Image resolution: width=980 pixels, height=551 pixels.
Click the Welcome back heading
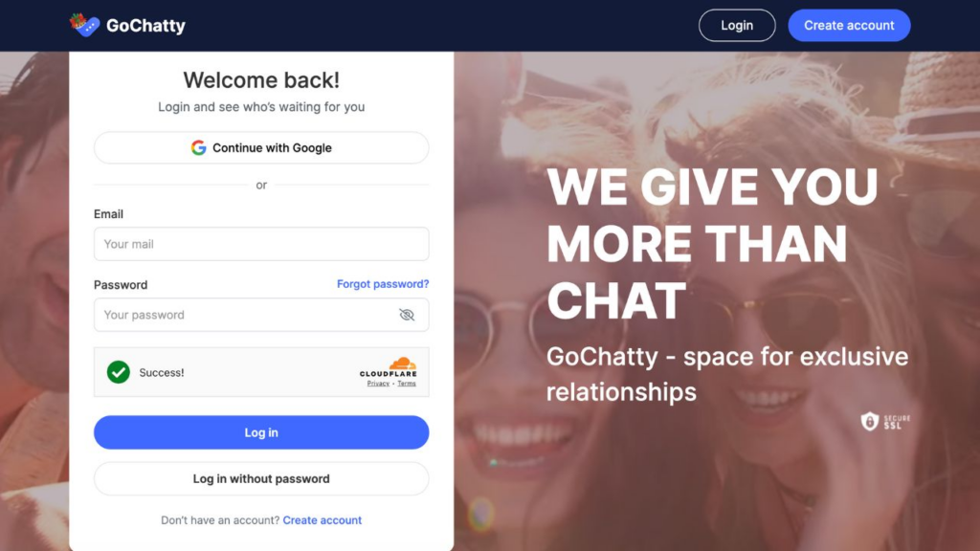(261, 80)
